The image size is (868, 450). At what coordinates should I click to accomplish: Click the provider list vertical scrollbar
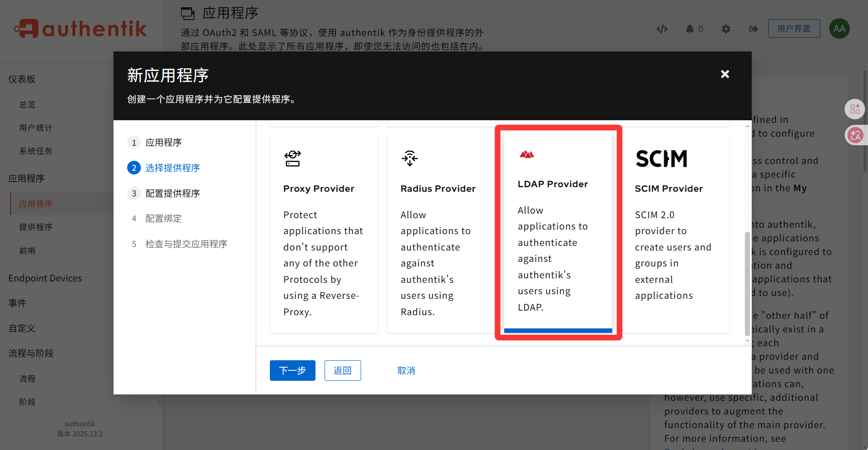747,282
